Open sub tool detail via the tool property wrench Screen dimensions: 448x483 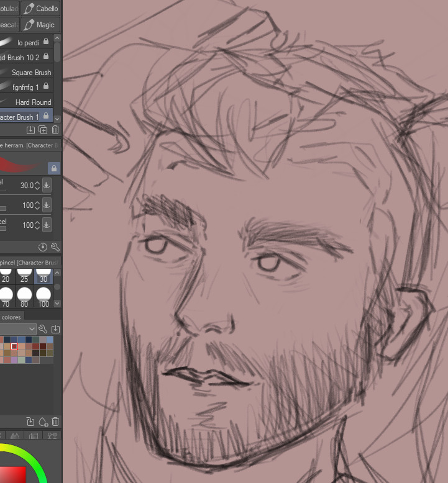(55, 246)
